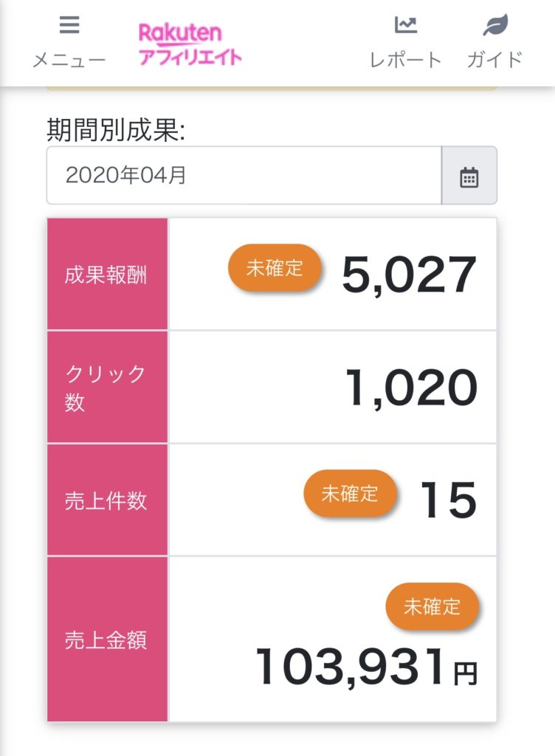Select the 1,020 click count value
The height and width of the screenshot is (756, 555).
click(411, 388)
